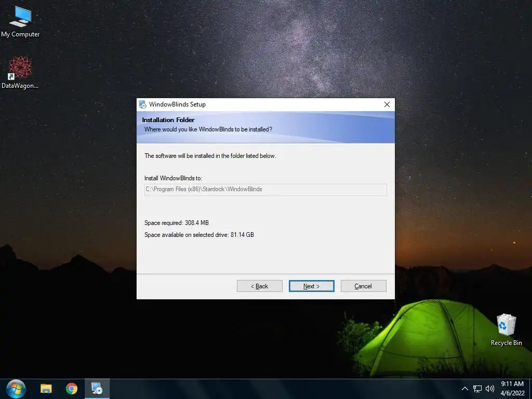The image size is (532, 399).
Task: Open My Computer desktop icon
Action: point(20,21)
